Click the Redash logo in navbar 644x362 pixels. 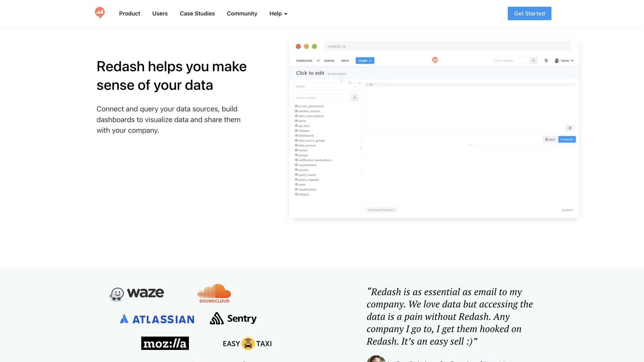point(100,13)
